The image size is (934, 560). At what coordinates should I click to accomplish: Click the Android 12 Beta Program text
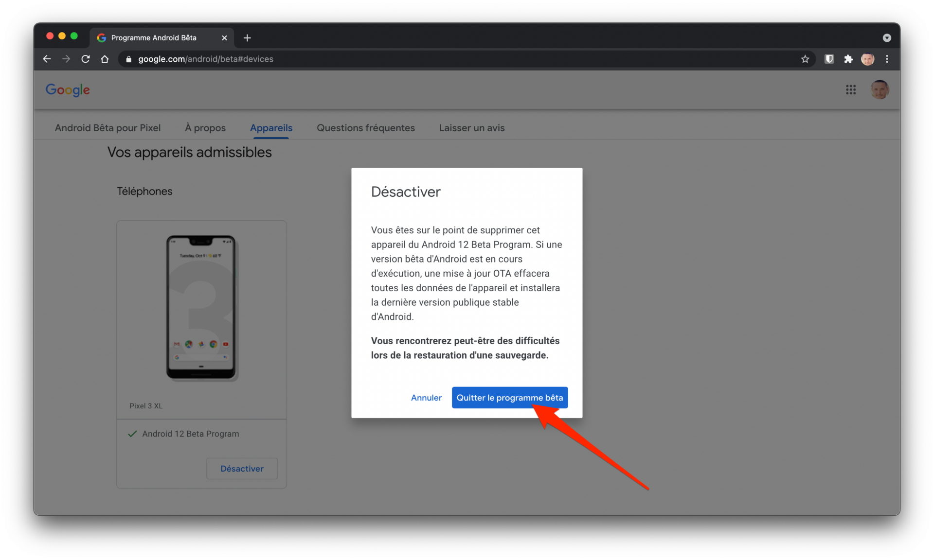pos(191,434)
